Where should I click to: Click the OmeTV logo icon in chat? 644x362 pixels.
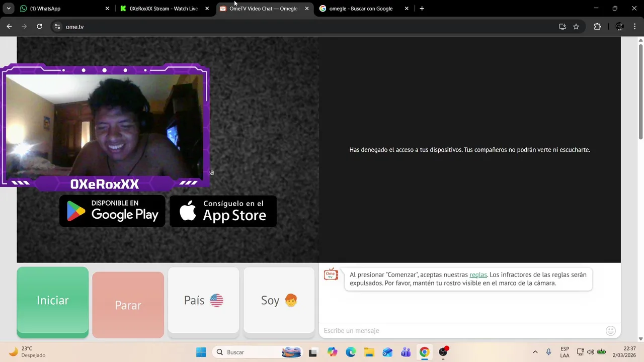click(331, 275)
